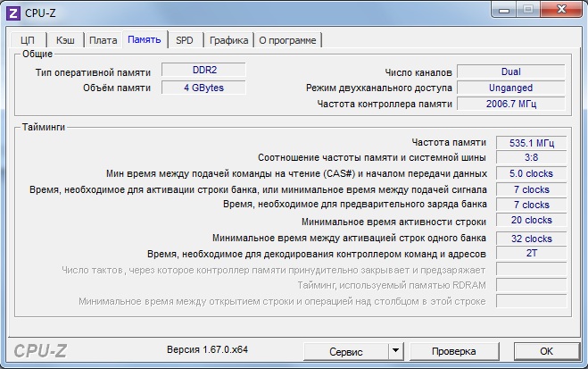
Task: Click the Минимальное время активности строки label
Action: [x=393, y=222]
